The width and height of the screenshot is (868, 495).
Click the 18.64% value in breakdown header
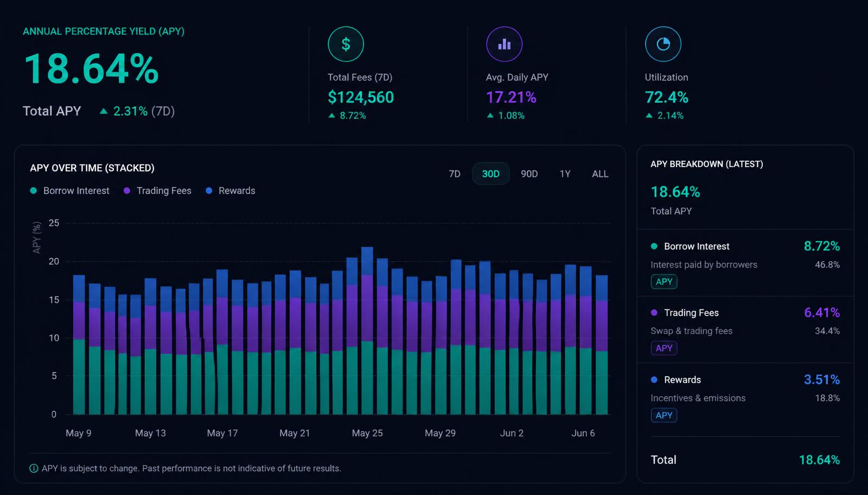pos(675,192)
